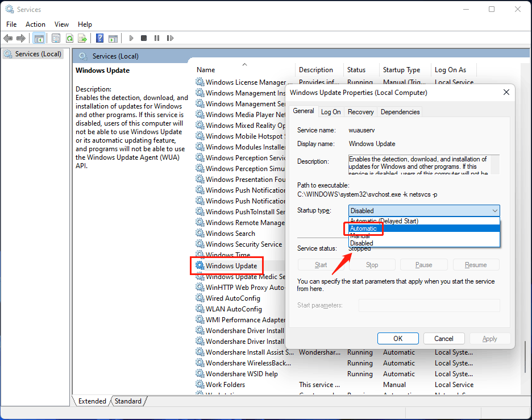The width and height of the screenshot is (532, 420).
Task: Select Automatic in the startup type list
Action: (x=364, y=228)
